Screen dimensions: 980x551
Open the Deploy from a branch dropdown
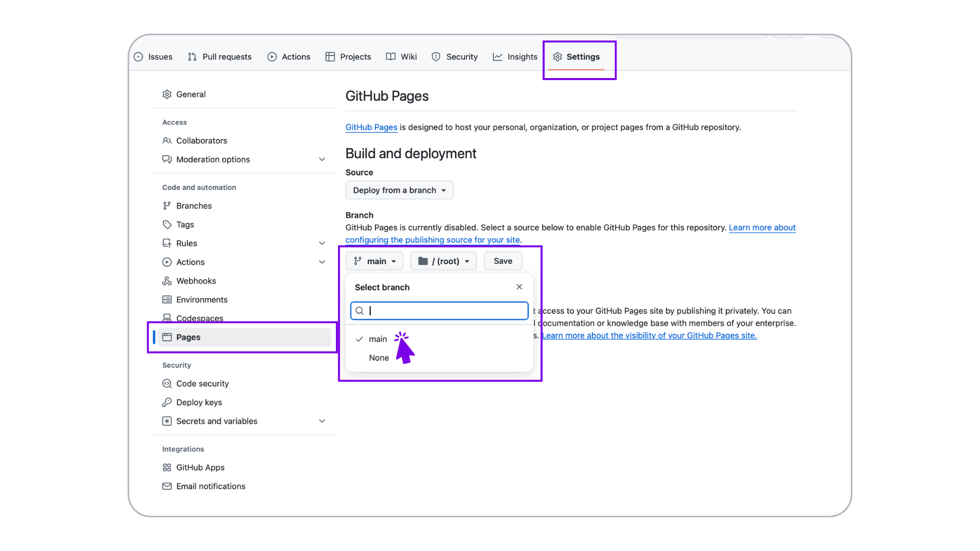point(399,190)
